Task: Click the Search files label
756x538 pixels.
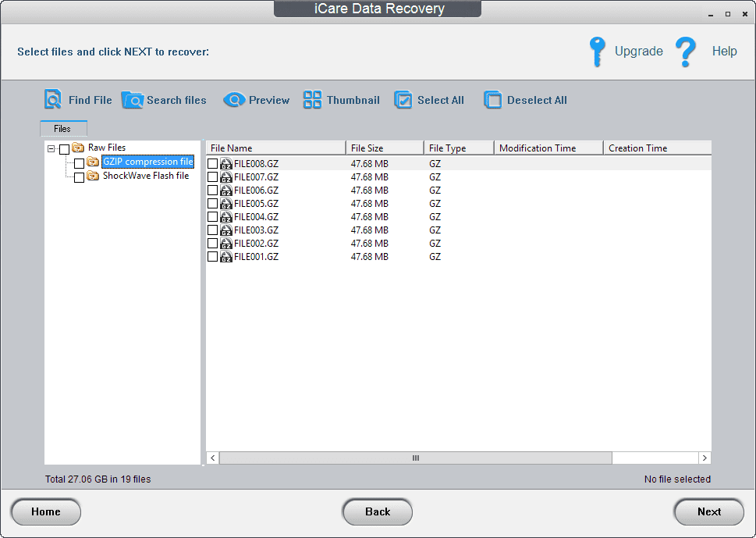Action: coord(176,100)
